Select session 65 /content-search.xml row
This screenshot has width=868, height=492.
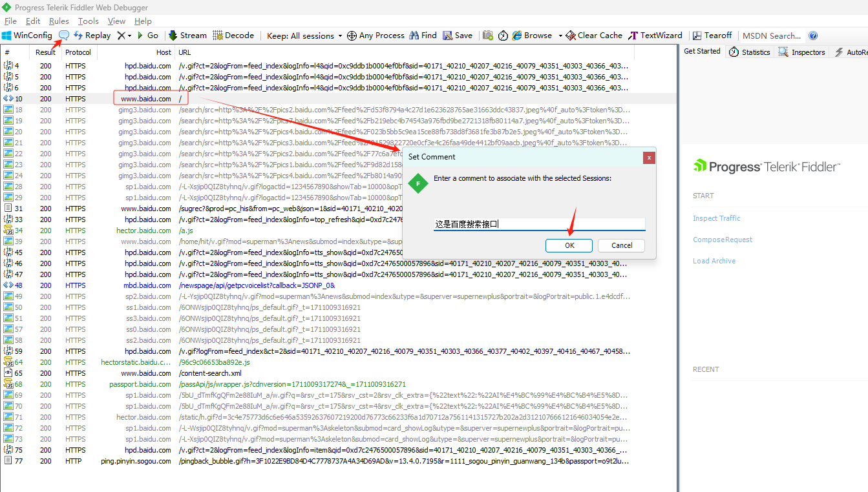point(339,373)
